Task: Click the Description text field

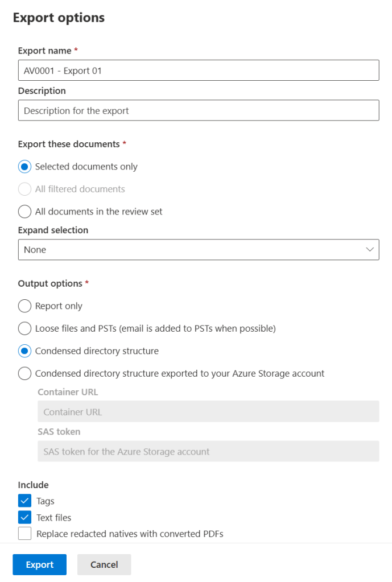Action: (198, 110)
